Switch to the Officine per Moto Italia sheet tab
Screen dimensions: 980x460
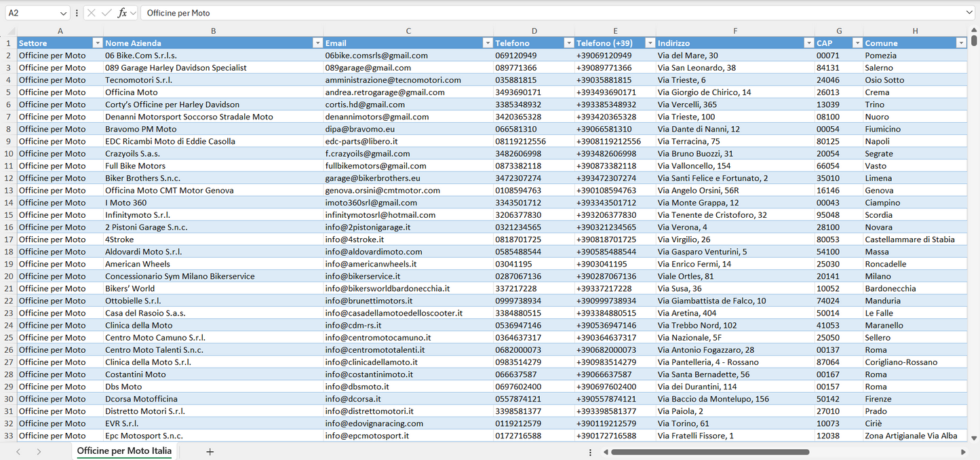click(124, 451)
